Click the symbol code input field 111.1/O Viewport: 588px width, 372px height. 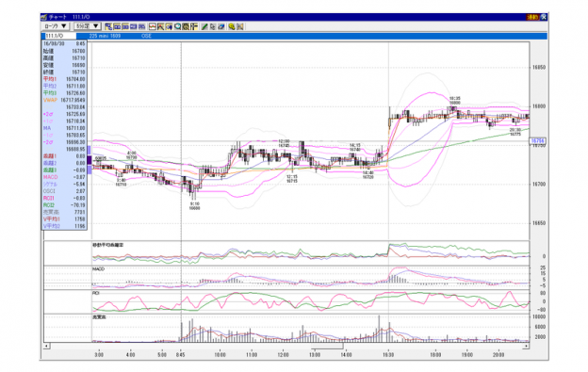pos(60,36)
